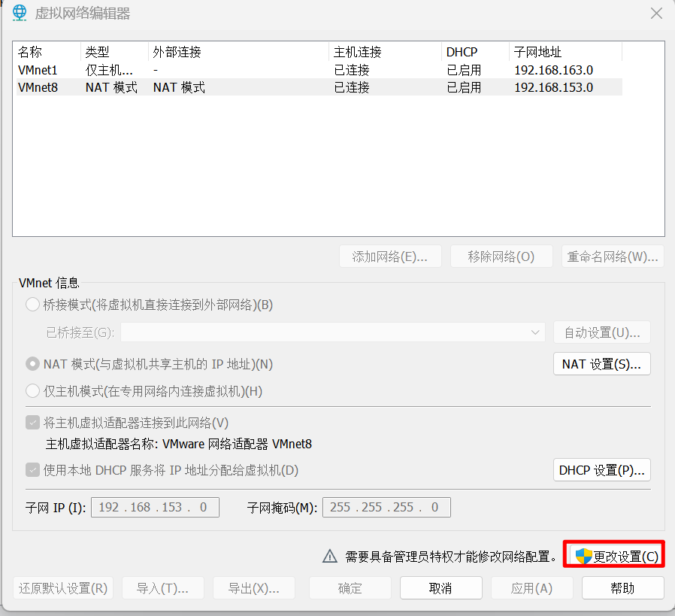
Task: Click 添加网络(E)... button
Action: coord(390,256)
